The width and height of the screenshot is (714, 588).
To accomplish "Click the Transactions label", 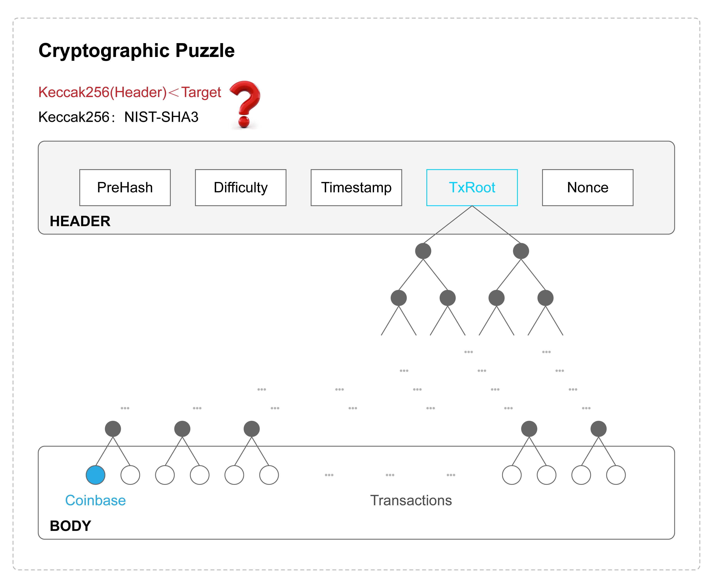I will tap(411, 500).
